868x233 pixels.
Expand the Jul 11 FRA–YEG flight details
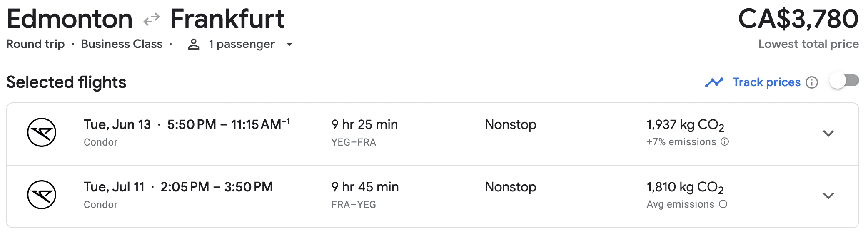[828, 196]
